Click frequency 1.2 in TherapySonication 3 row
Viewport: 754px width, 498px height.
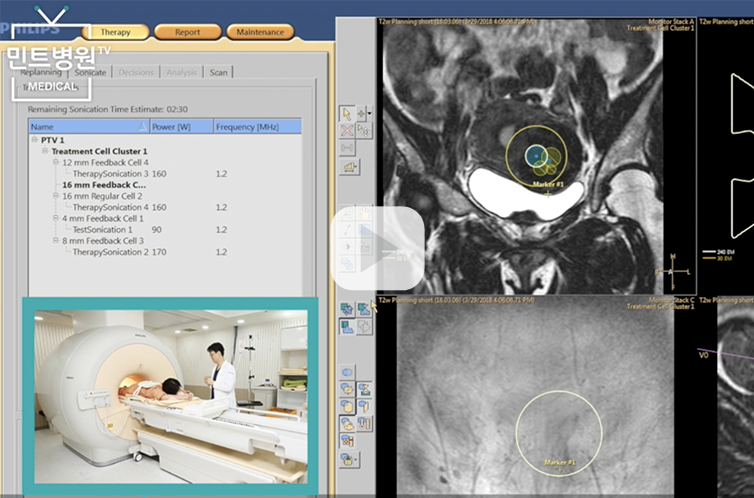tap(221, 174)
